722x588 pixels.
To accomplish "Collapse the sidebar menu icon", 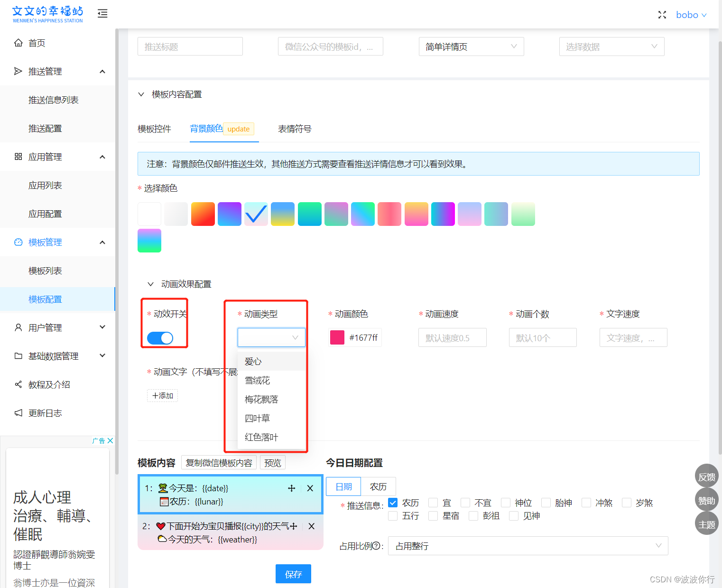I will tap(102, 14).
